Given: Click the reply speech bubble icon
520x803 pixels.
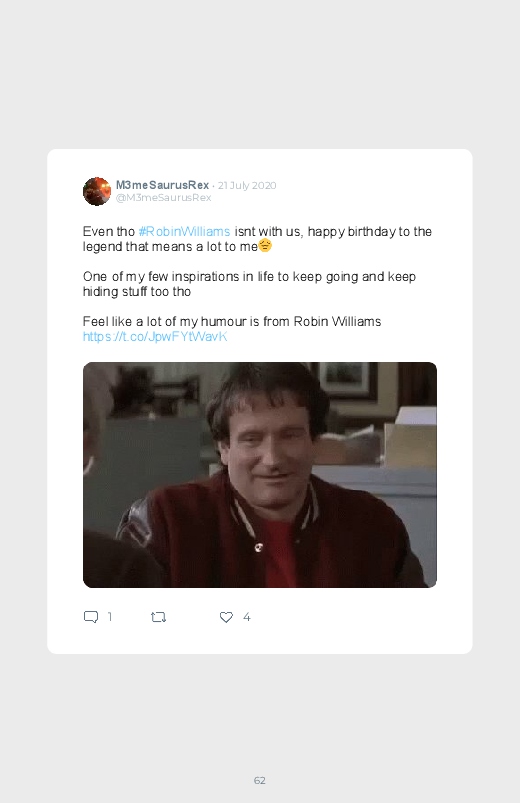Looking at the screenshot, I should tap(91, 617).
